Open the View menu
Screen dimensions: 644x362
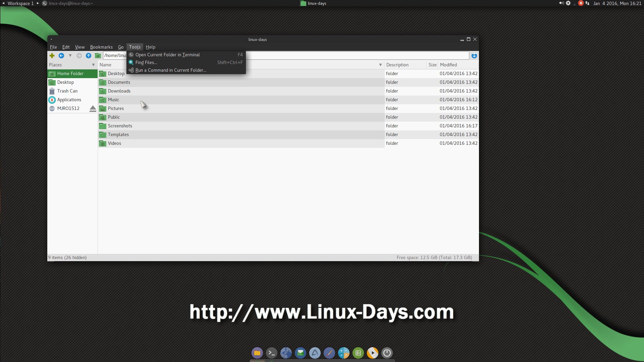(80, 47)
